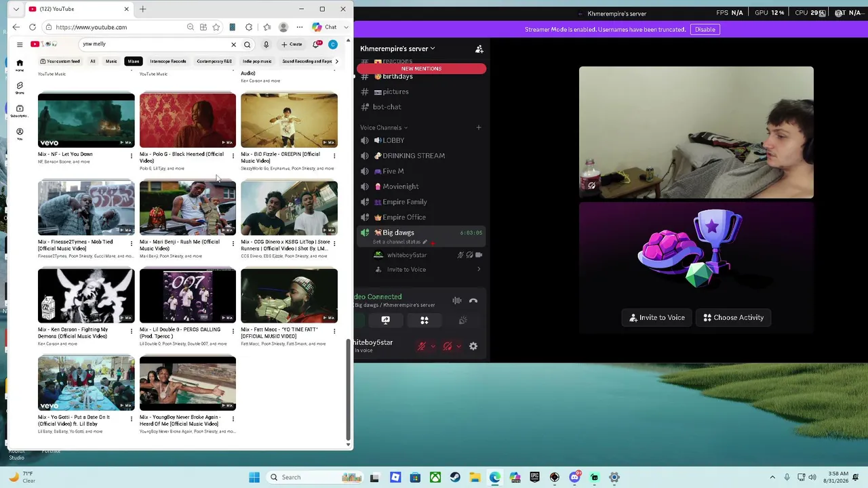Jump to NEW MENTIONS in channel list
This screenshot has height=488, width=868.
click(x=421, y=68)
